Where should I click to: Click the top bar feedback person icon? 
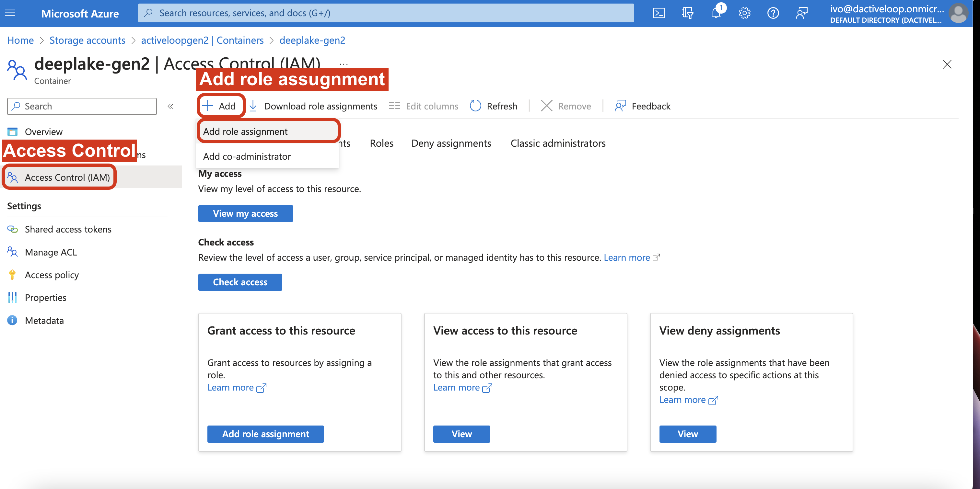pyautogui.click(x=801, y=13)
